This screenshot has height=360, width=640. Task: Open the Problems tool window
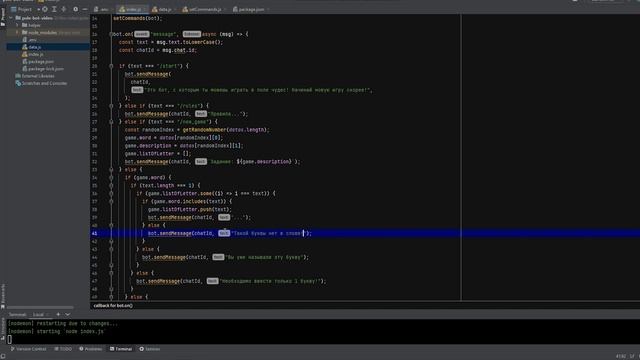click(x=91, y=349)
